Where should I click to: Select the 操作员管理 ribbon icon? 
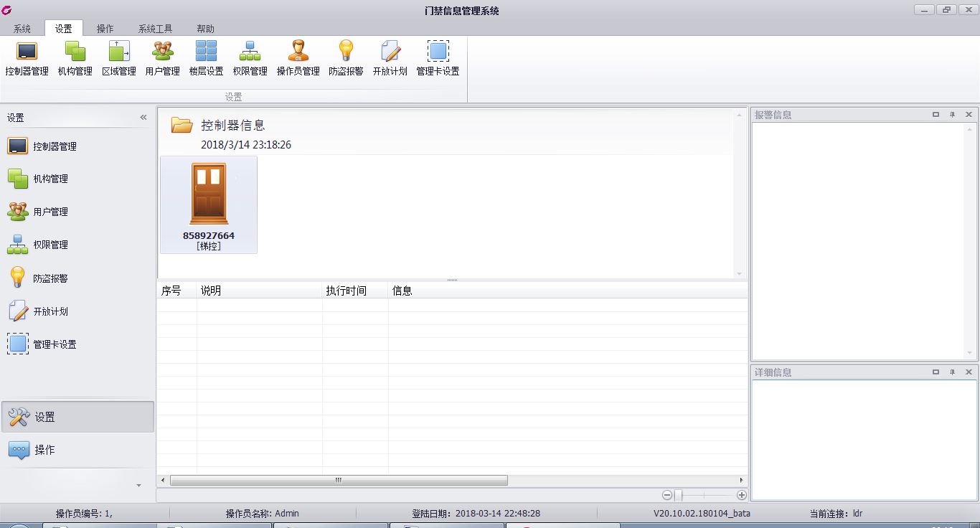298,58
